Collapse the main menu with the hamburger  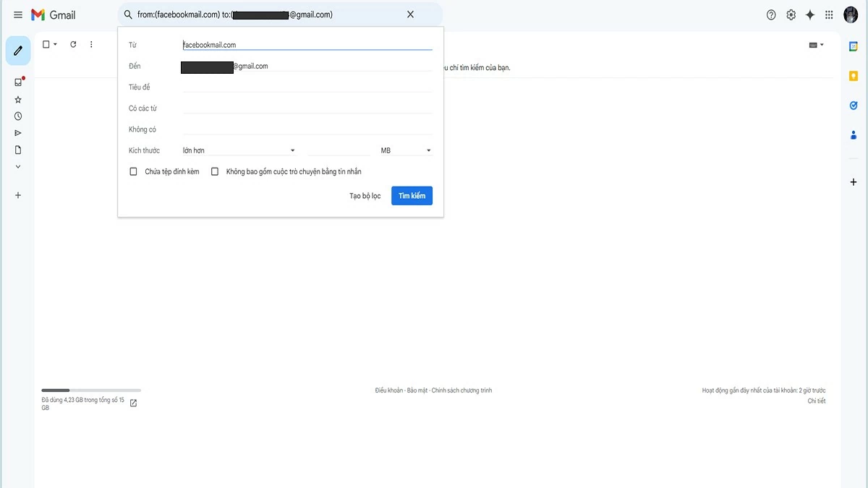point(17,14)
